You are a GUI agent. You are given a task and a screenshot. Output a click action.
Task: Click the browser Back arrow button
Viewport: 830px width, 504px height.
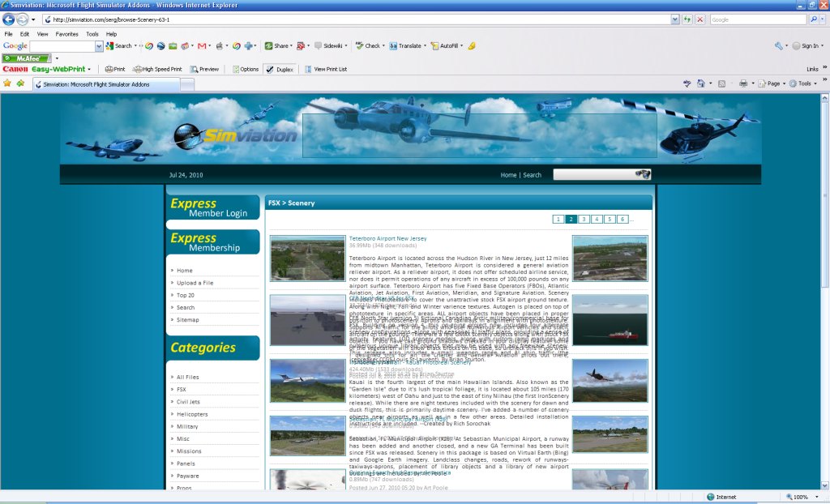9,19
